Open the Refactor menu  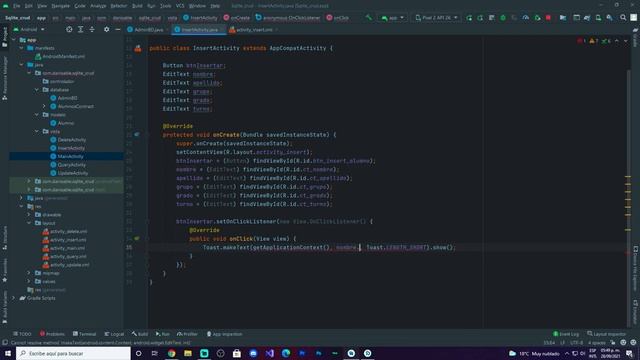pyautogui.click(x=119, y=6)
